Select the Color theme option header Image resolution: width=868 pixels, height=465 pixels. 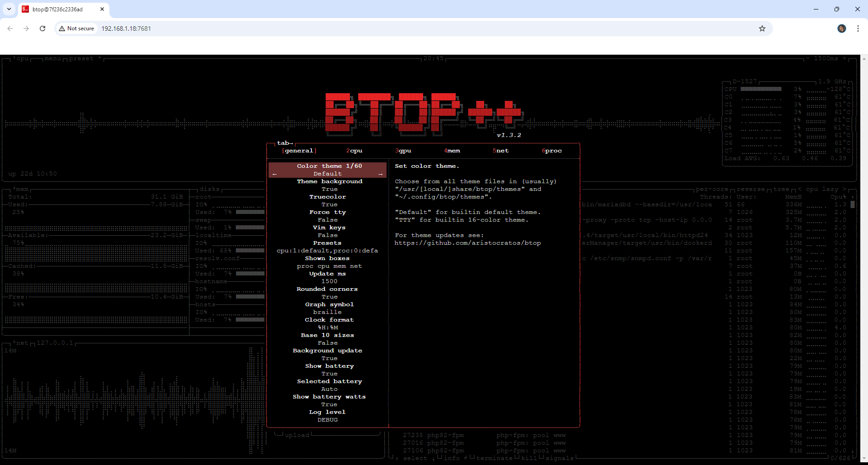(x=330, y=166)
